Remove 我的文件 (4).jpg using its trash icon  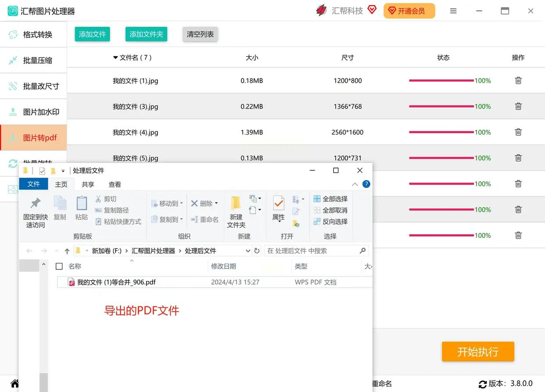tap(518, 132)
